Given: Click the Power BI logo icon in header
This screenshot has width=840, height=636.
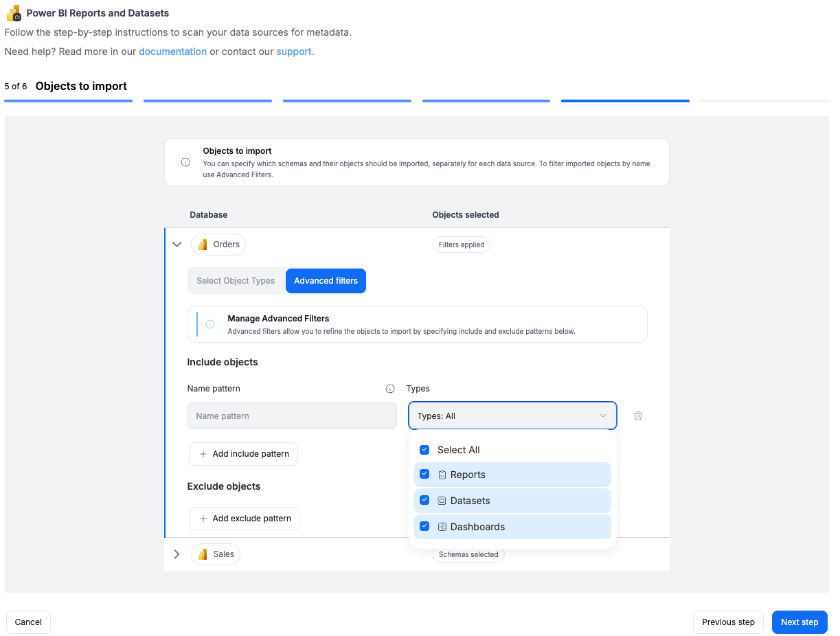Looking at the screenshot, I should coord(14,13).
